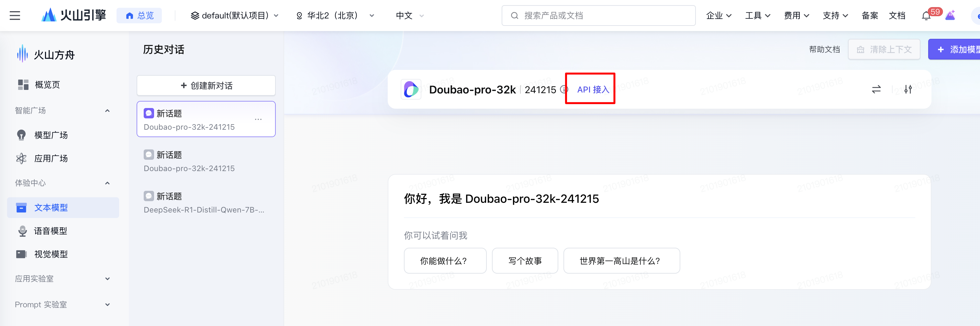This screenshot has width=980, height=326.
Task: Click chat bubble icon of selected 新话题
Action: click(149, 113)
